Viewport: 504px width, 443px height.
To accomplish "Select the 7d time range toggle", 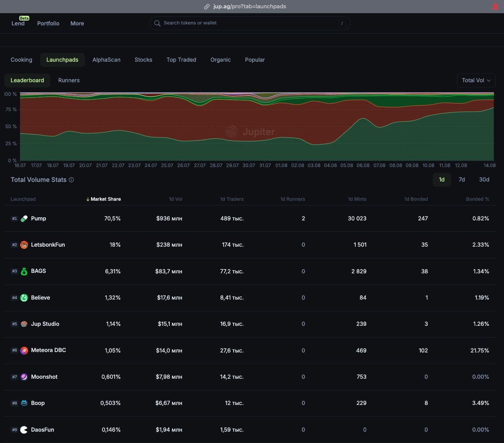I will [462, 180].
